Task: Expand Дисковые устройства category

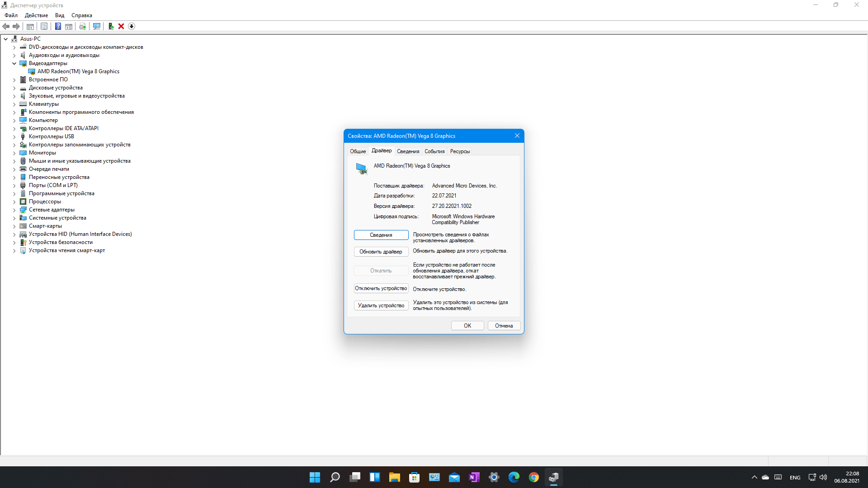Action: pyautogui.click(x=14, y=88)
